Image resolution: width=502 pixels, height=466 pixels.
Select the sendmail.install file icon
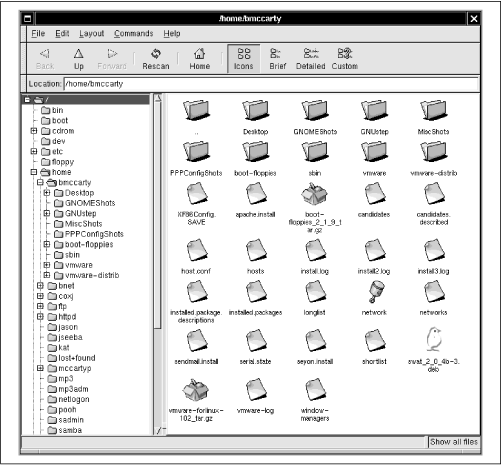tap(197, 341)
